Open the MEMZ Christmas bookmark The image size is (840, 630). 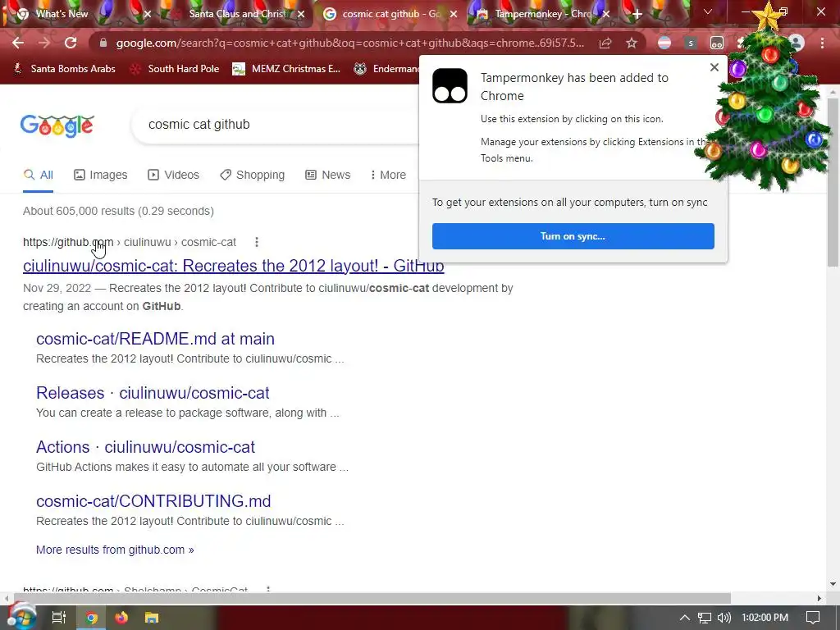pyautogui.click(x=286, y=69)
